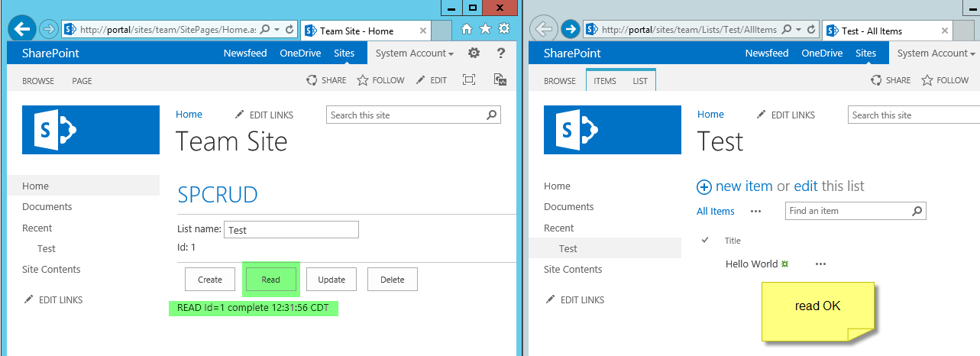This screenshot has width=980, height=356.
Task: Click EDIT pencil in the Team Site ribbon
Action: pos(431,80)
